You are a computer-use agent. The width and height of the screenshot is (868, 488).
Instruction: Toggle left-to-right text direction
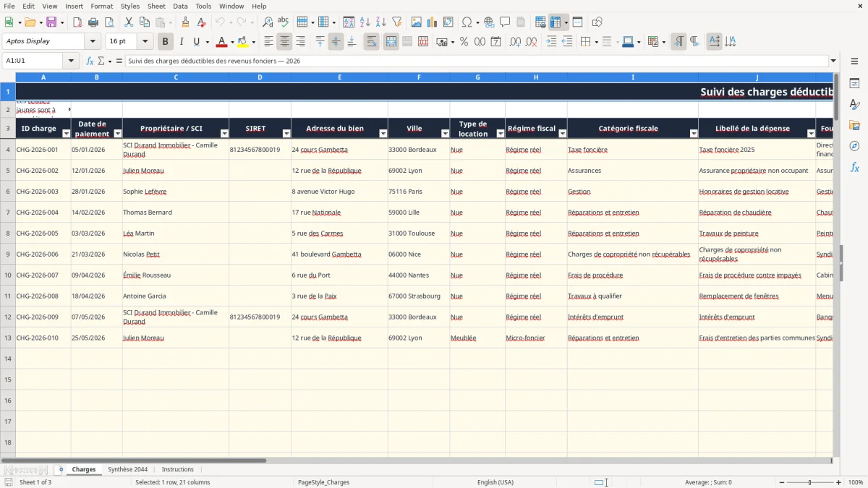pos(678,42)
